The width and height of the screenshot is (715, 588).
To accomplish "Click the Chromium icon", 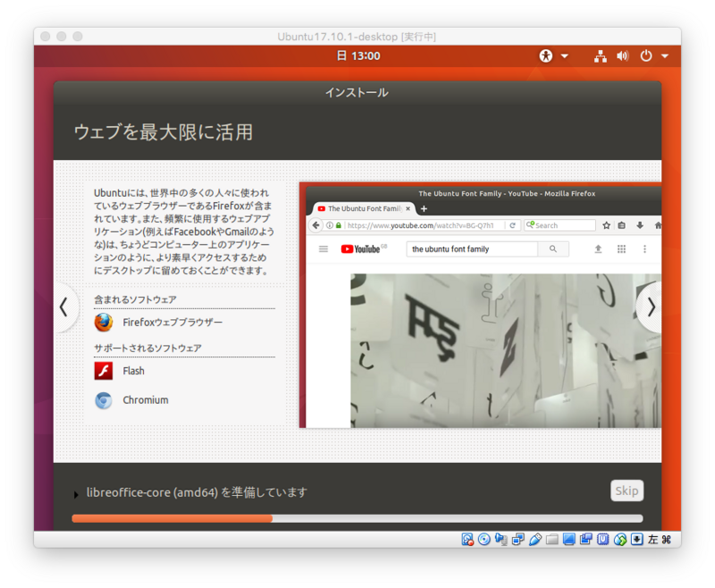I will (x=104, y=400).
